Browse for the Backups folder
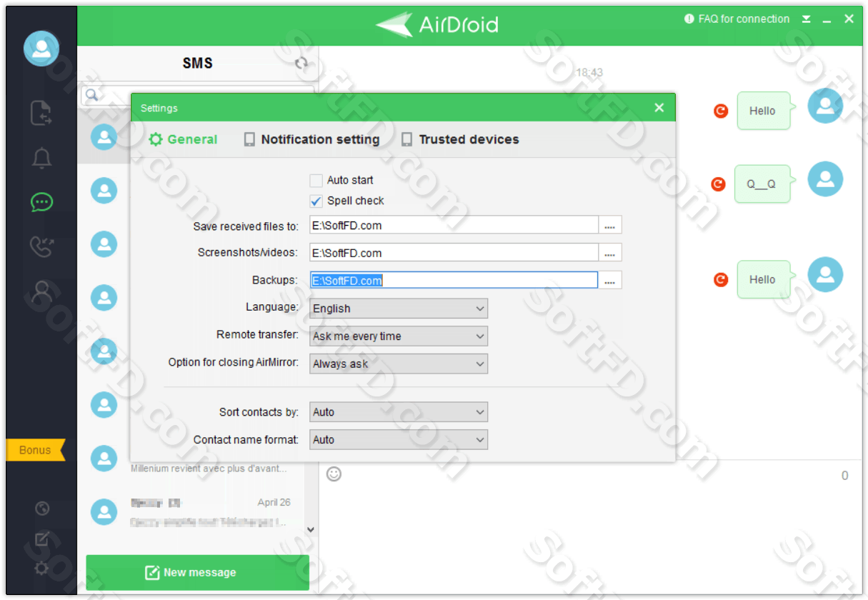868x600 pixels. 610,281
